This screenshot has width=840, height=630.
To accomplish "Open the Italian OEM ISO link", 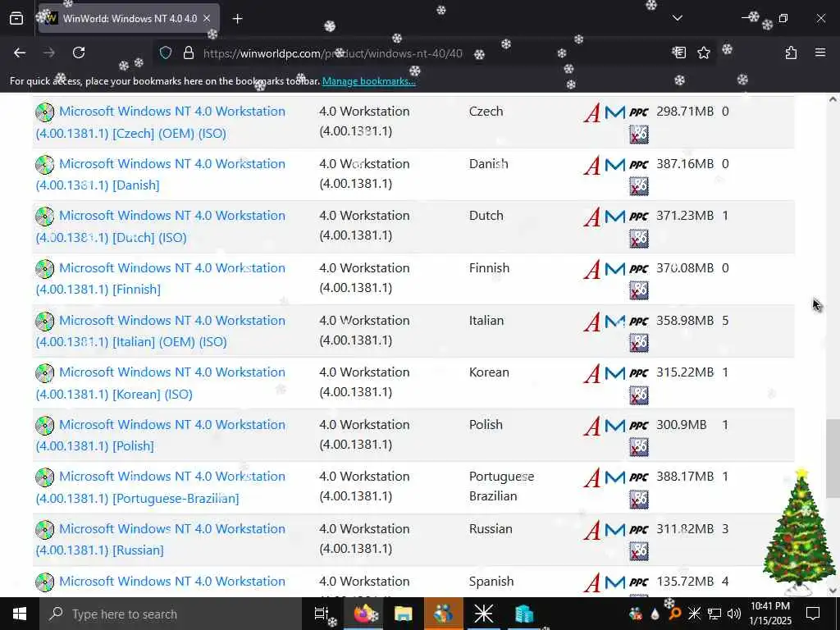I will click(x=160, y=331).
